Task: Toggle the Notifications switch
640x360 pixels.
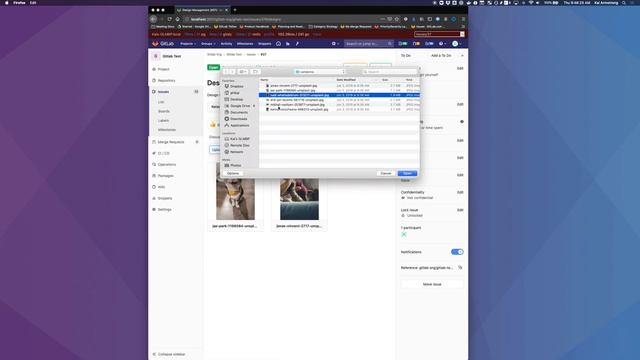Action: pyautogui.click(x=457, y=252)
